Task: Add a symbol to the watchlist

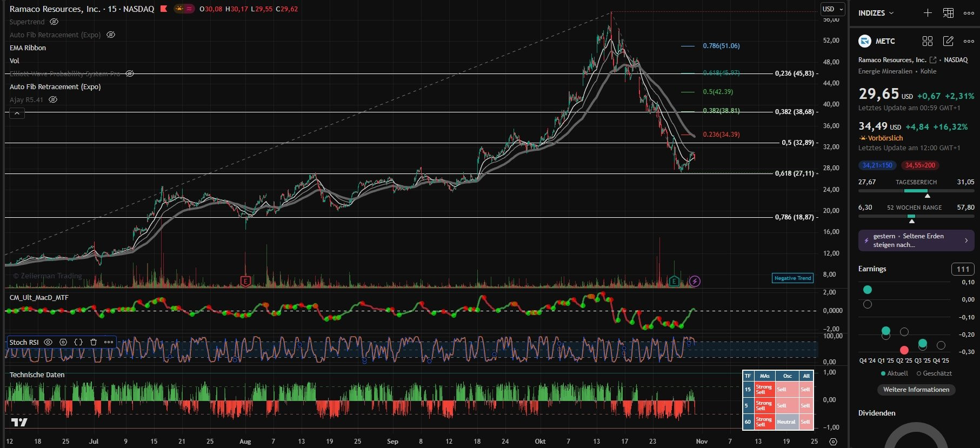Action: point(928,13)
